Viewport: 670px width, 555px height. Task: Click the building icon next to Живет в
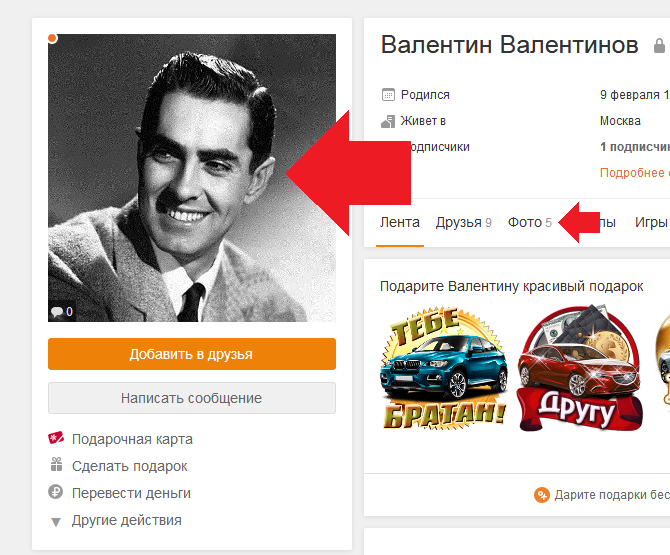click(388, 121)
